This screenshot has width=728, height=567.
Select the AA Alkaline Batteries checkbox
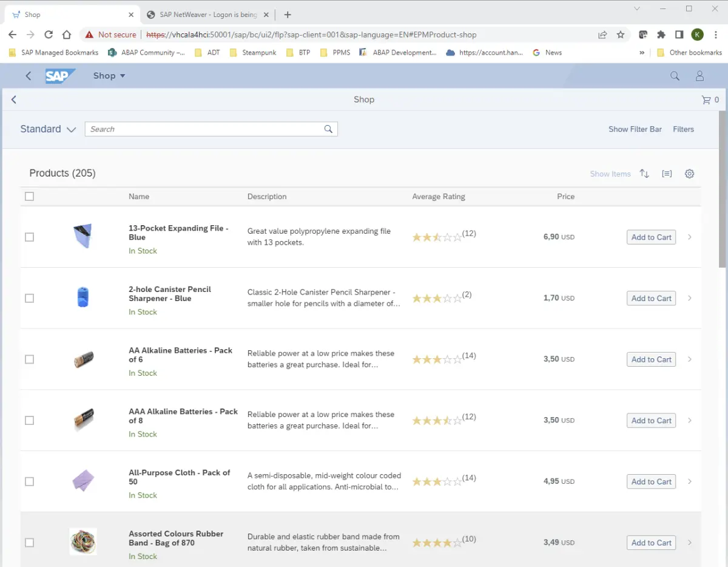tap(30, 359)
